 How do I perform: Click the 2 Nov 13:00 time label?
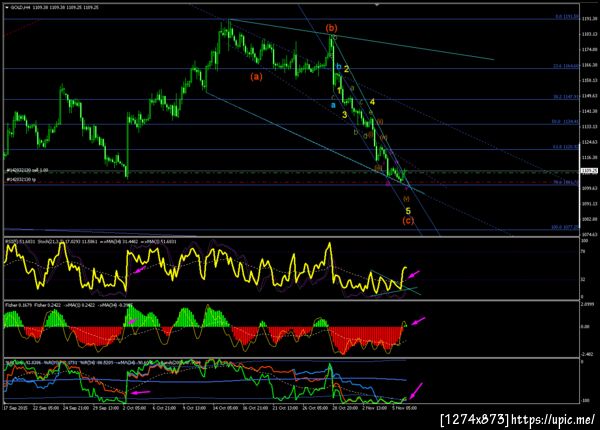[375, 408]
